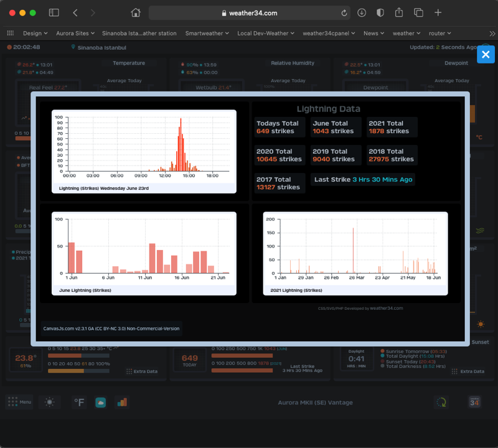Select the 2020 Total 10645 strikes tile
498x448 pixels.
[x=280, y=155]
